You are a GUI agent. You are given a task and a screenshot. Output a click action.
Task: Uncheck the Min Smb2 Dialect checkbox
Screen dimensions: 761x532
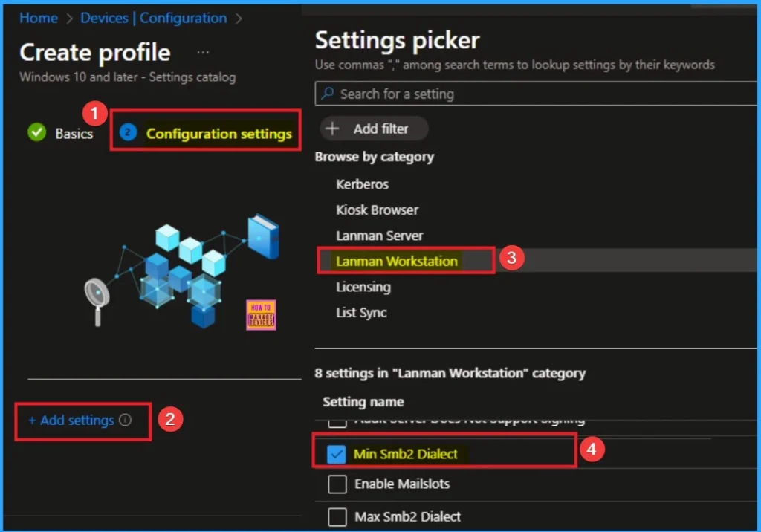(337, 453)
